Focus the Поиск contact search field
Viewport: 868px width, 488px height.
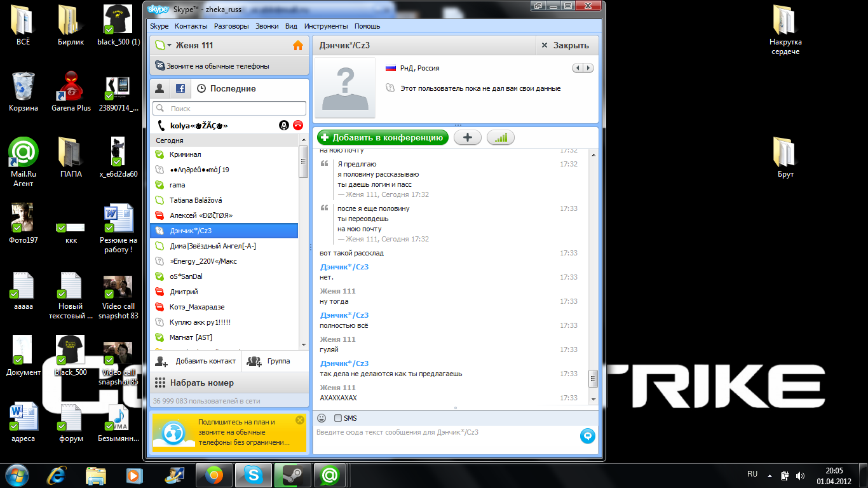pyautogui.click(x=229, y=109)
